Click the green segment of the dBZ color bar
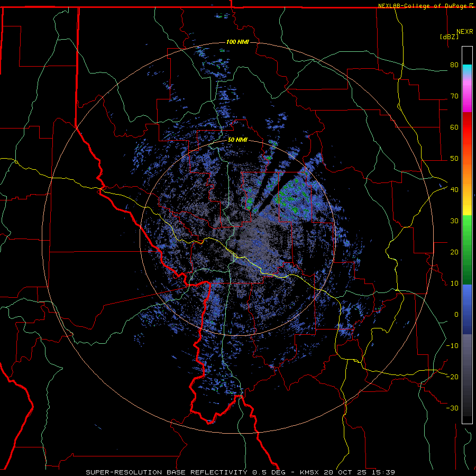Screen dimensions: 476x476 (x=467, y=250)
